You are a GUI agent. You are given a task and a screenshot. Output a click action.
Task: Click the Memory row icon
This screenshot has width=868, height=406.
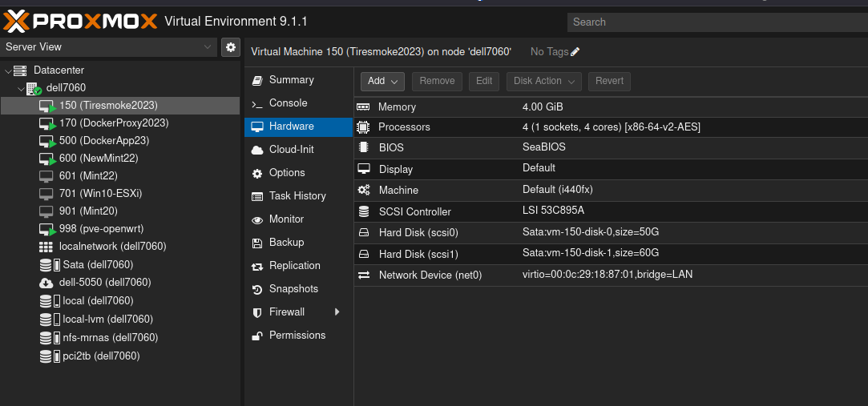(x=364, y=107)
